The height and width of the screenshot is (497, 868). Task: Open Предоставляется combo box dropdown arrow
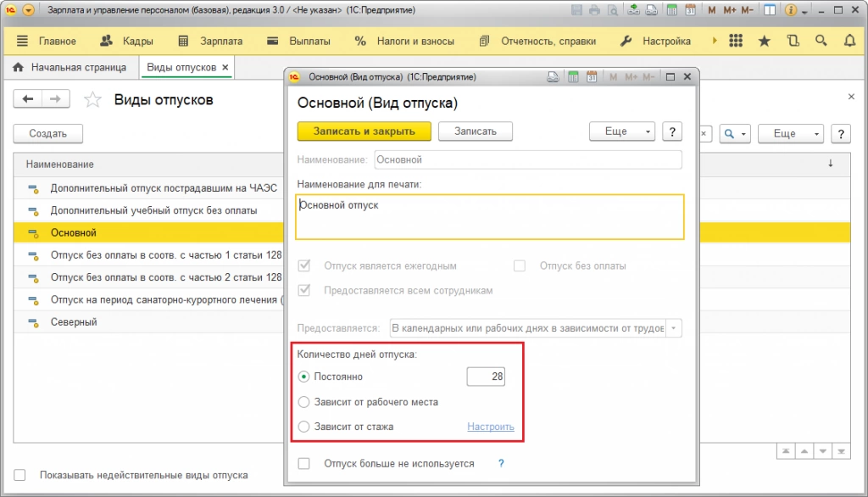point(674,328)
